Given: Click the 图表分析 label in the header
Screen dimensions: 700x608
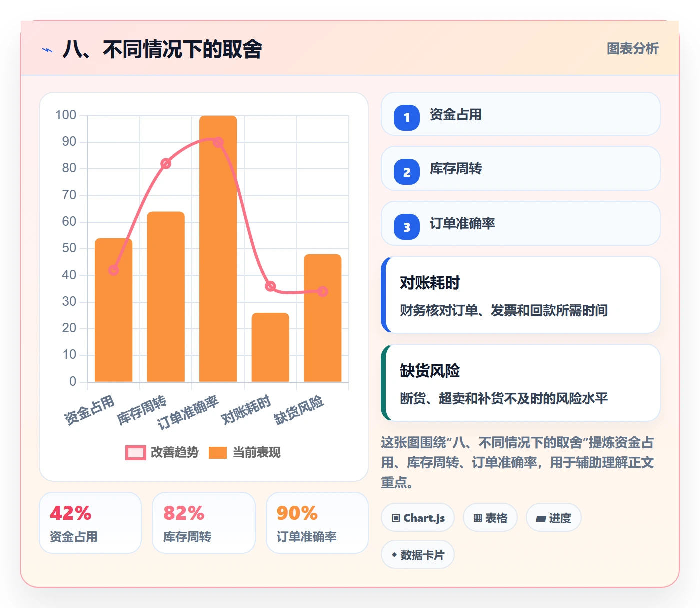Looking at the screenshot, I should pos(632,48).
